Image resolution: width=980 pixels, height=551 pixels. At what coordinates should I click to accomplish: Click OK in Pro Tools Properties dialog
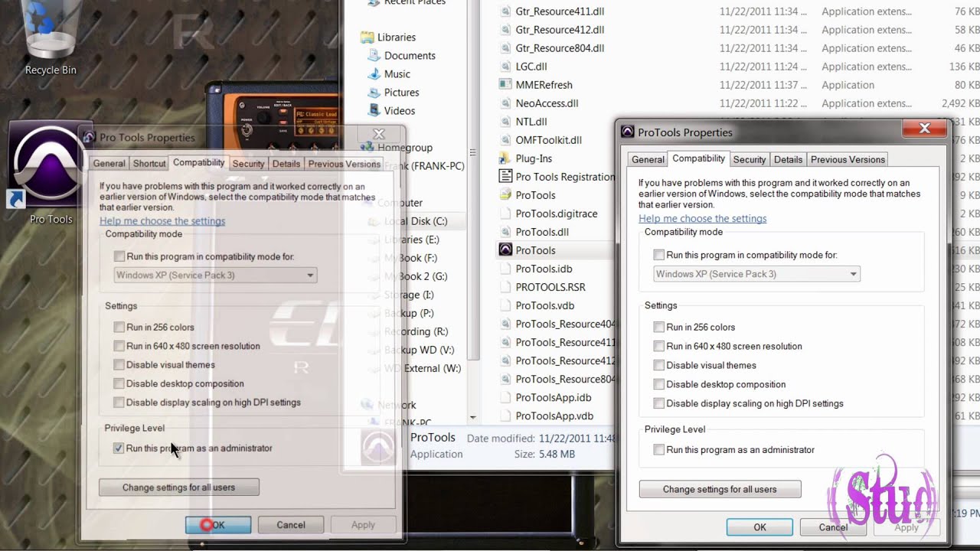coord(217,525)
